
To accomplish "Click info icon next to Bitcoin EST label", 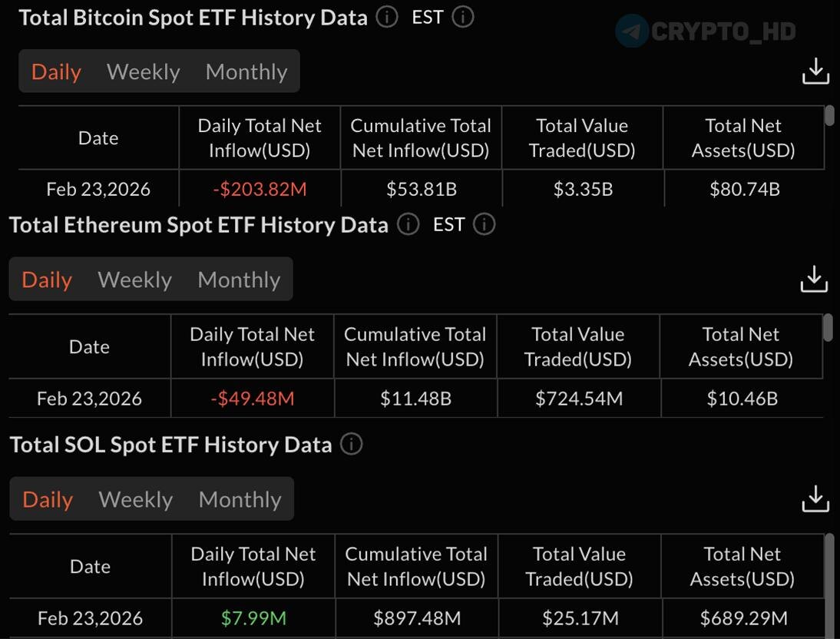I will tap(463, 17).
